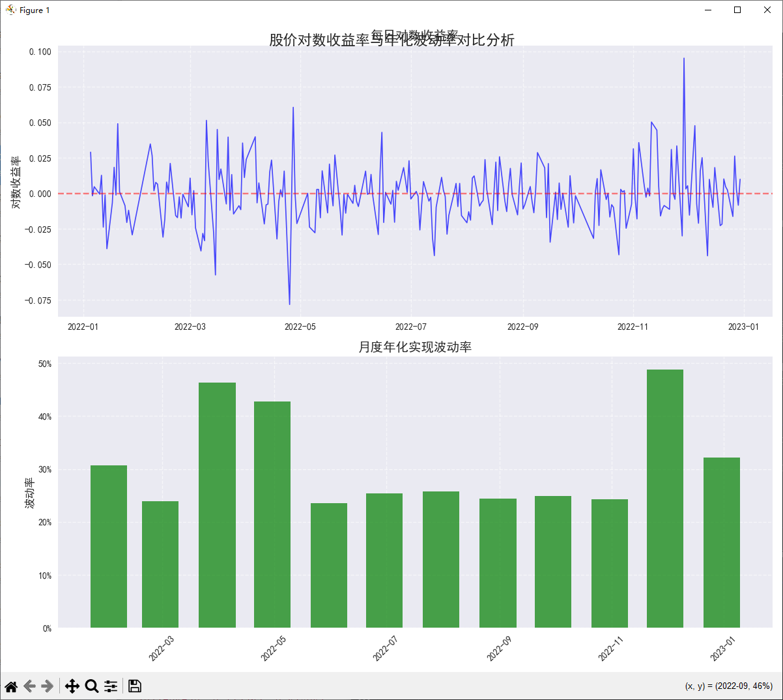Click the last green bar near 32%
This screenshot has width=783, height=700.
pos(722,542)
